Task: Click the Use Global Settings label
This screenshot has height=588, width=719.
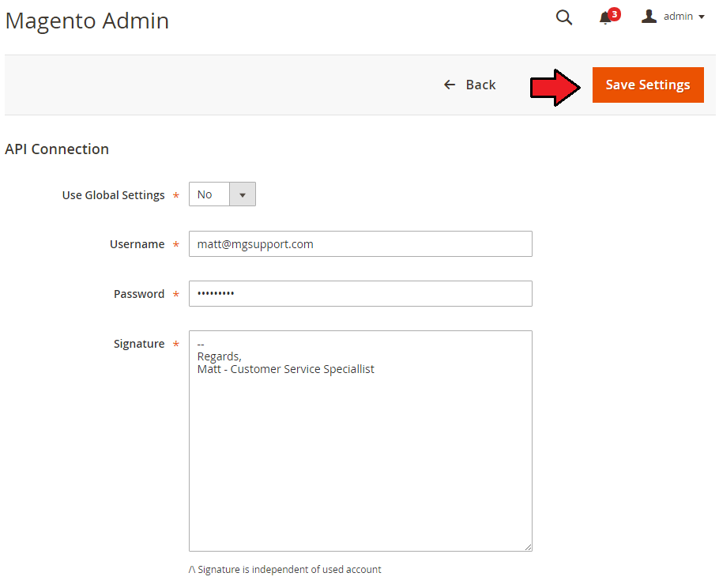Action: (113, 195)
